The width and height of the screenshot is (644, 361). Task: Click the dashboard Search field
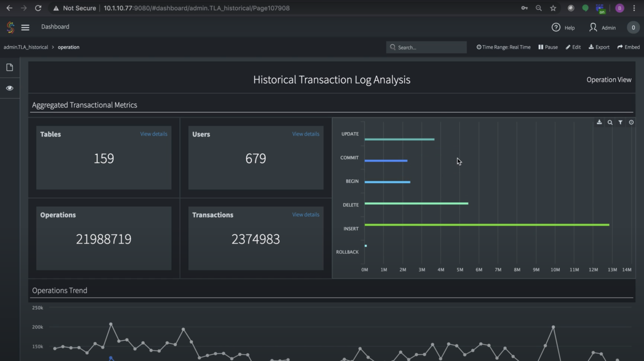pos(426,47)
